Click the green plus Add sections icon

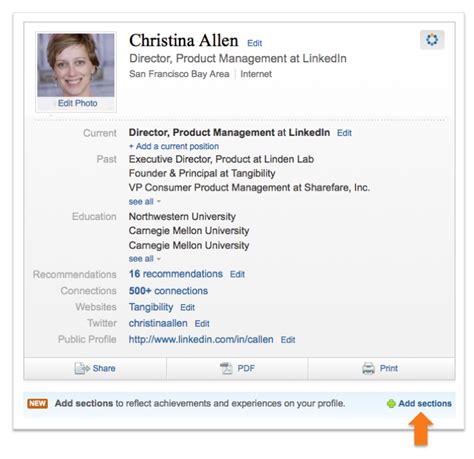(x=391, y=404)
